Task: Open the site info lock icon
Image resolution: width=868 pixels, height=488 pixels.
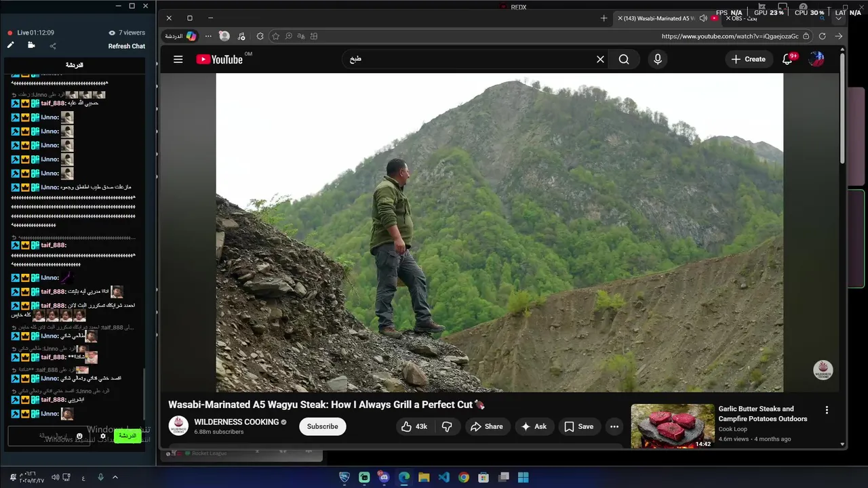Action: (806, 36)
